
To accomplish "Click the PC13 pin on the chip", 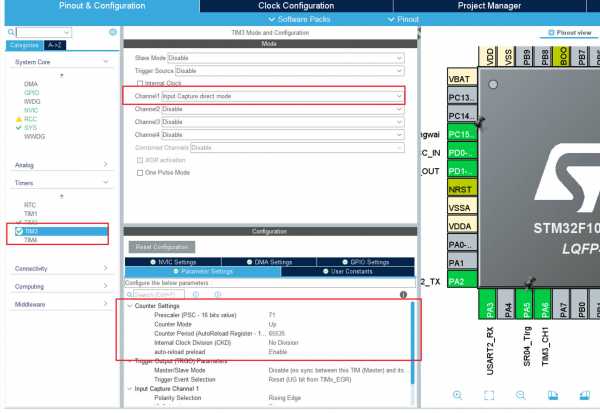I will (x=462, y=97).
